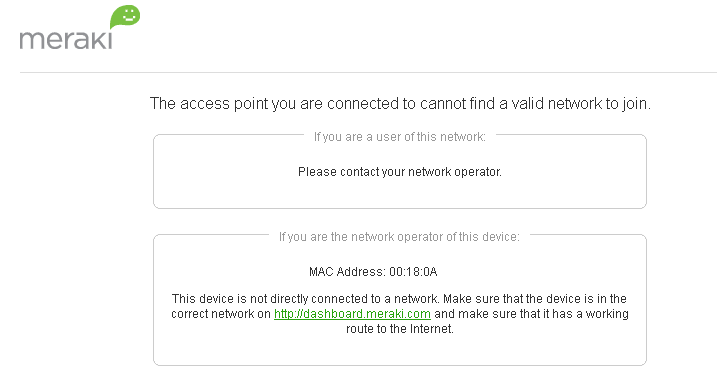Click "Please contact your network operator" text

(x=400, y=172)
